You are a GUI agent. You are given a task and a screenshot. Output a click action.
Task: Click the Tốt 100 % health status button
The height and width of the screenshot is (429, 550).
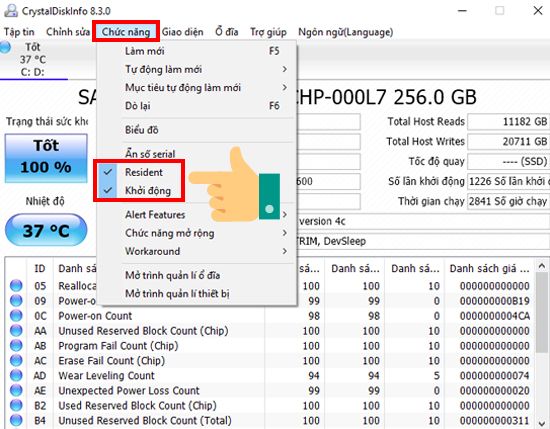pyautogui.click(x=46, y=158)
